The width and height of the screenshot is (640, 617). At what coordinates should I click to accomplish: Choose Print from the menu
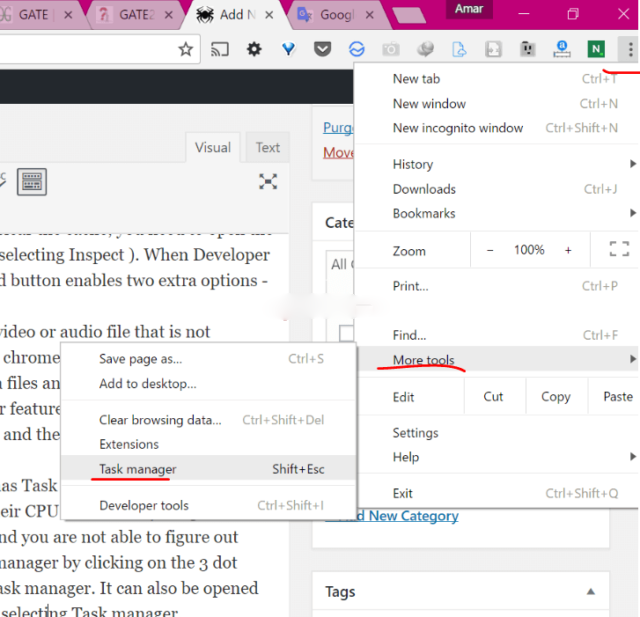(496, 286)
